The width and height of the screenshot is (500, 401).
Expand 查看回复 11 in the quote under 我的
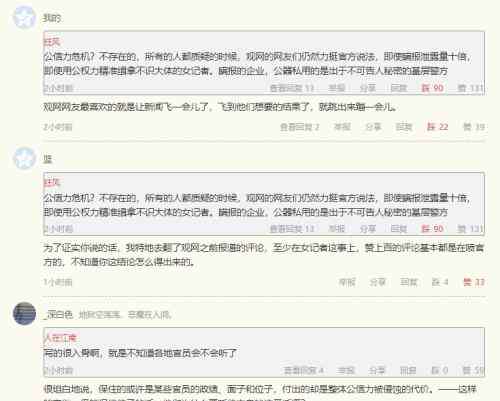coord(292,88)
